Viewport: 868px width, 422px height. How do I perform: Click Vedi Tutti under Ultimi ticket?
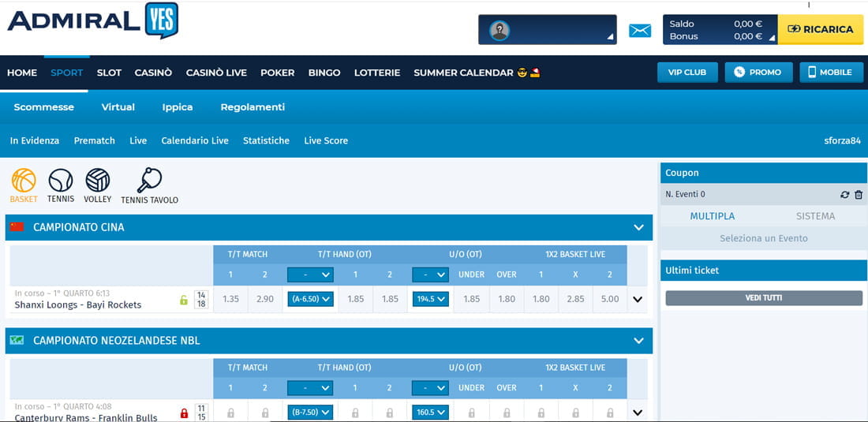click(x=764, y=298)
